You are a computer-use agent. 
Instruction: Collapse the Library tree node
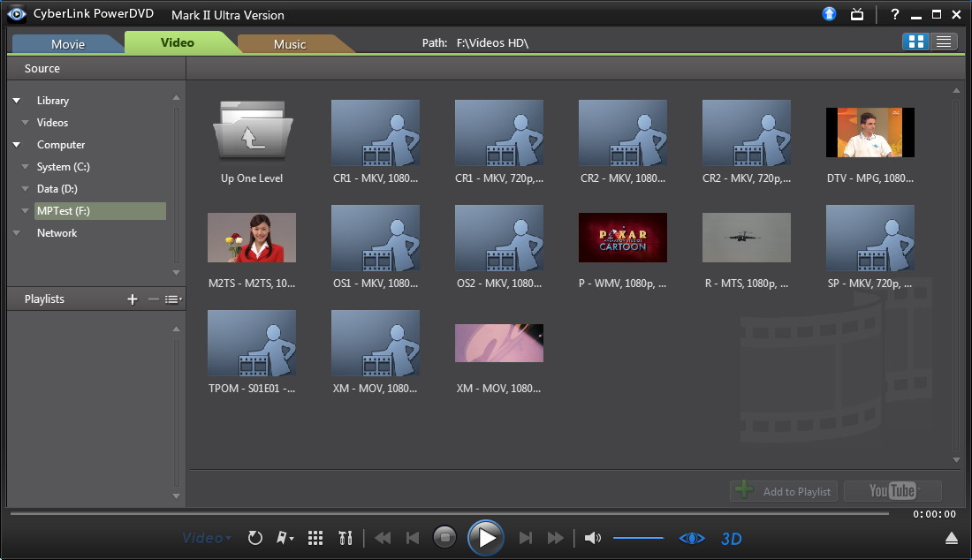(x=17, y=101)
